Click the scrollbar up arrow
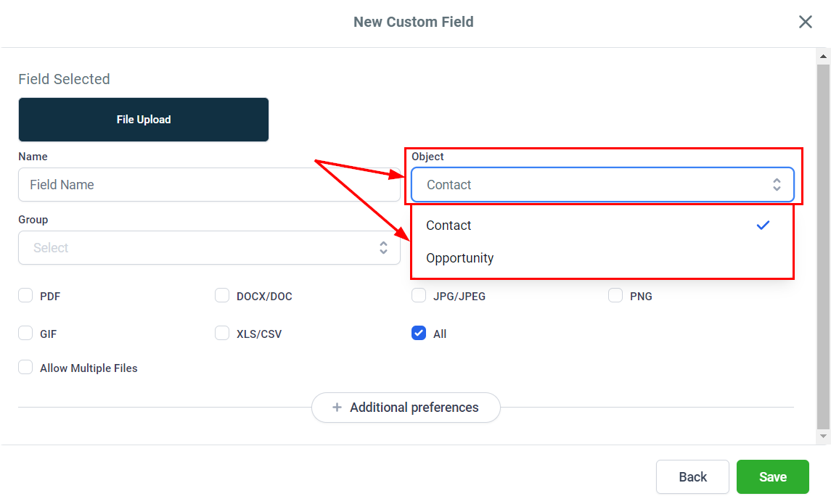831x504 pixels. click(823, 56)
